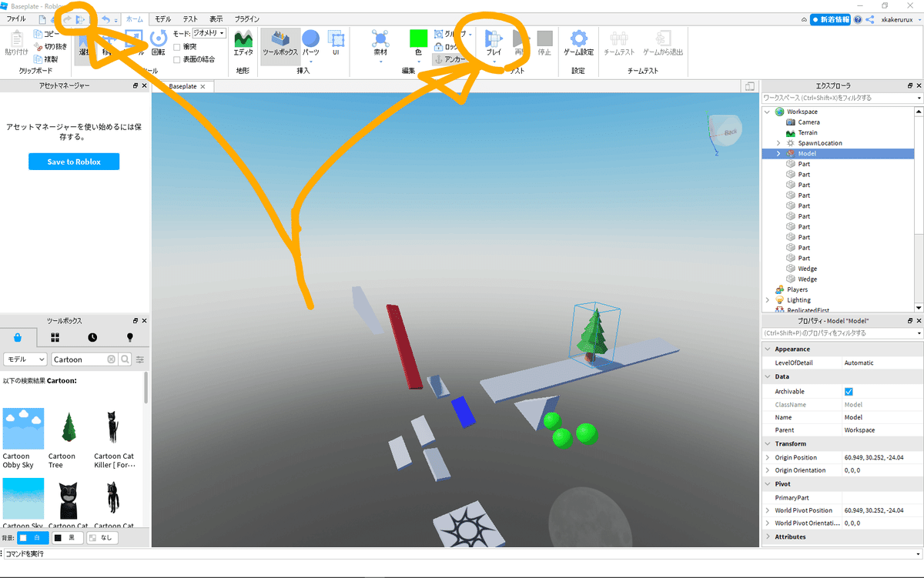Image resolution: width=924 pixels, height=578 pixels.
Task: Expand Origin Position property
Action: tap(767, 457)
